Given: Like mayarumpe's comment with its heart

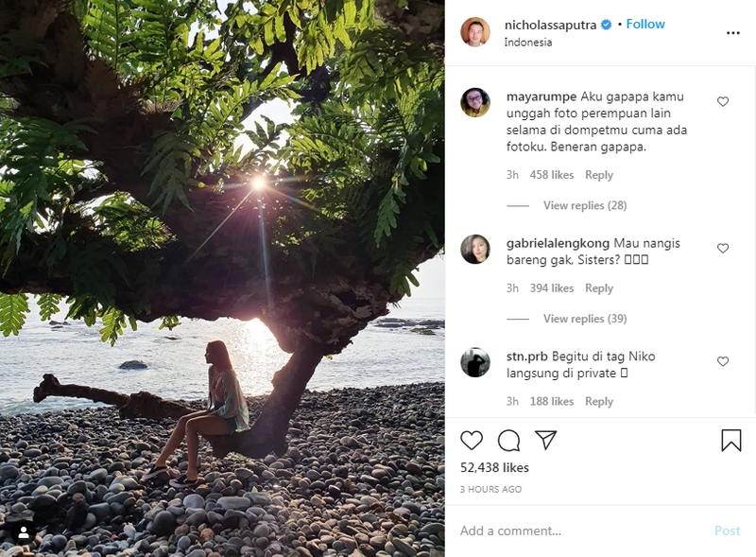Looking at the screenshot, I should [x=722, y=100].
